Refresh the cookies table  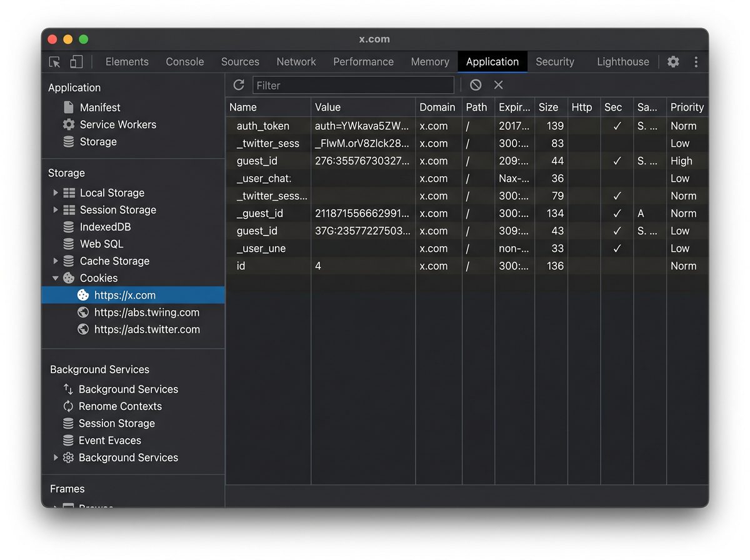[x=239, y=85]
